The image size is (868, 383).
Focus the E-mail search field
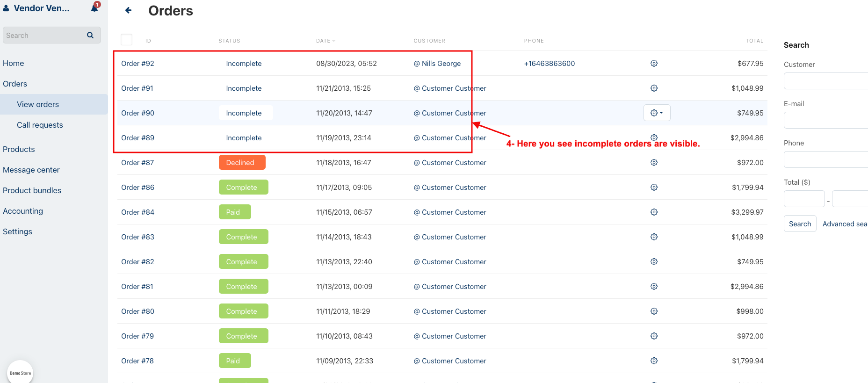click(826, 120)
